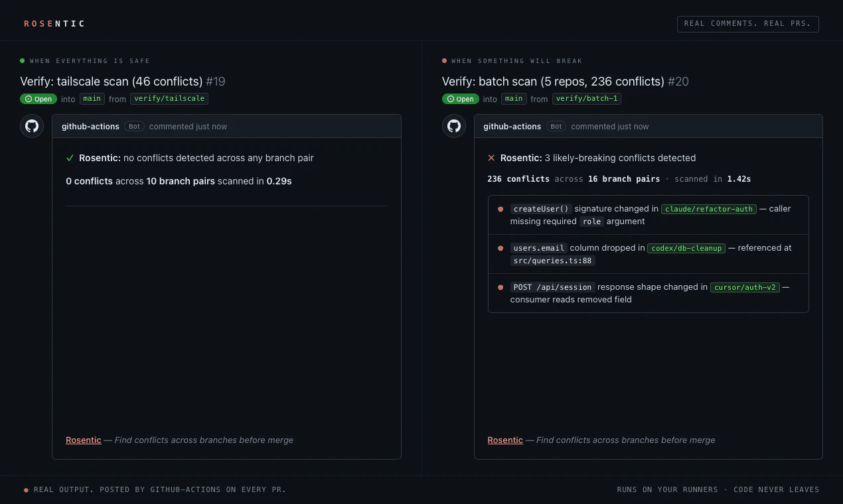Click the Rosentic footer link in left comment
The image size is (843, 504).
[x=84, y=440]
